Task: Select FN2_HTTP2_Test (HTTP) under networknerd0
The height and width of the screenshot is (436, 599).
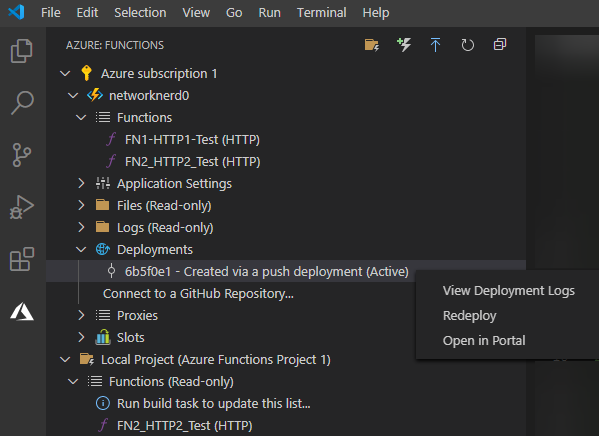Action: 193,162
